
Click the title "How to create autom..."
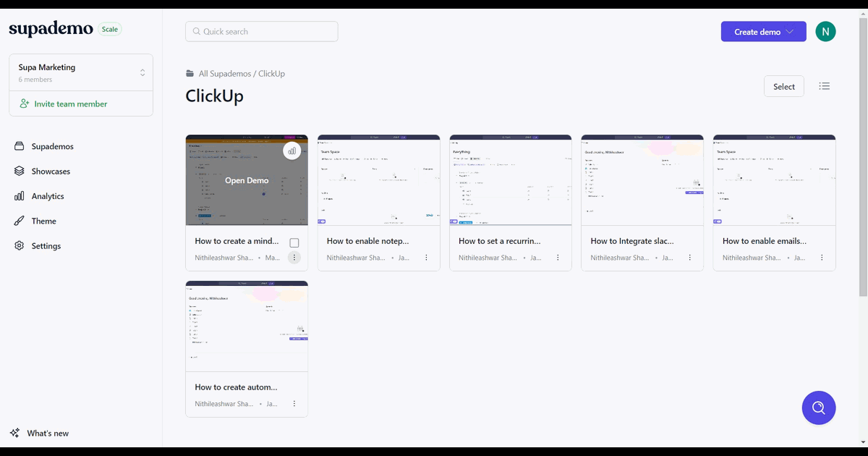(236, 387)
